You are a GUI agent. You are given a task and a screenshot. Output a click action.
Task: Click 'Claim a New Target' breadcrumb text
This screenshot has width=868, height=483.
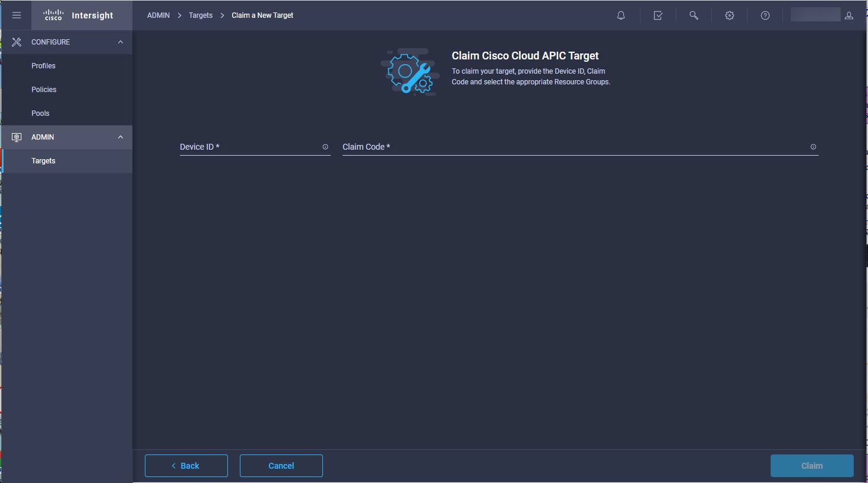click(x=262, y=15)
